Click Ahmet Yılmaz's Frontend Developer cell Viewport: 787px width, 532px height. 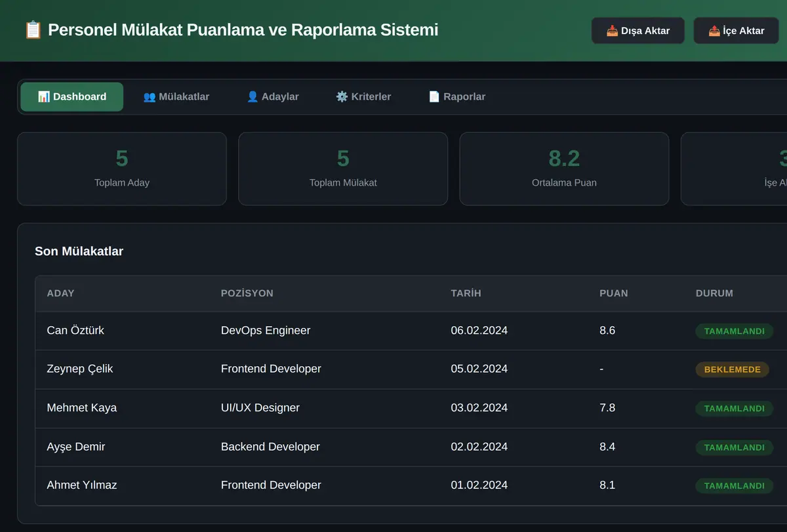tap(271, 485)
